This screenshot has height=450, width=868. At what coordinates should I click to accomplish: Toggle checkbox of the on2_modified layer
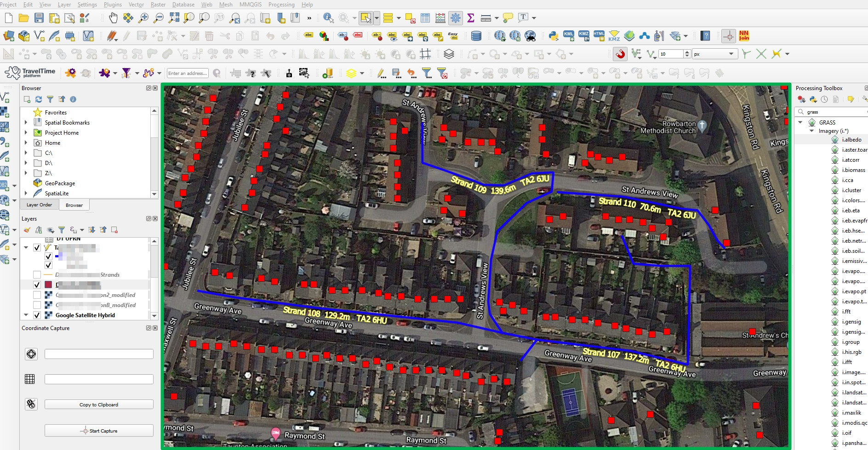coord(37,295)
